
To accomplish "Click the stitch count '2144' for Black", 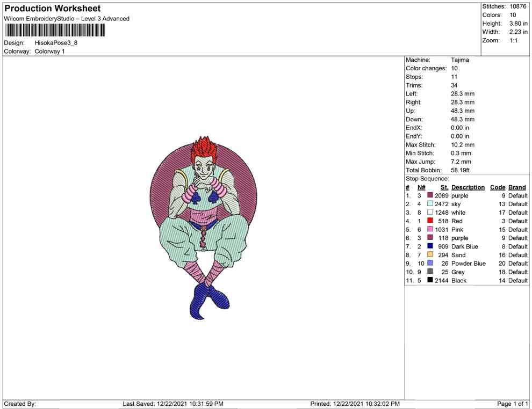I will tap(441, 280).
